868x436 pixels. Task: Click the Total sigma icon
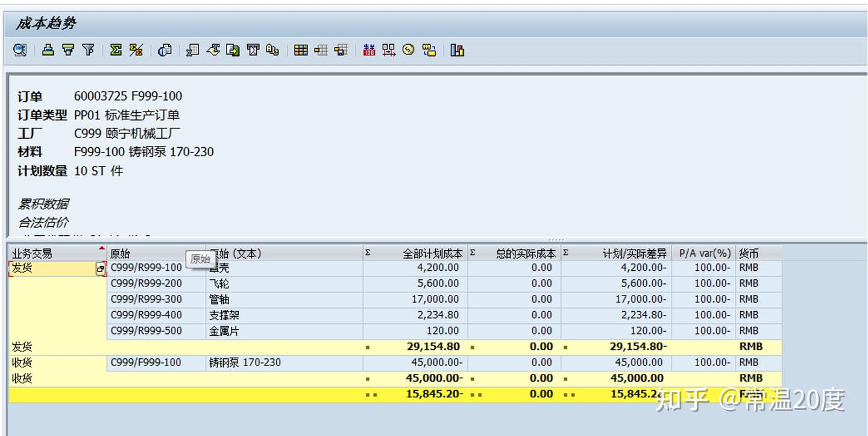[116, 50]
